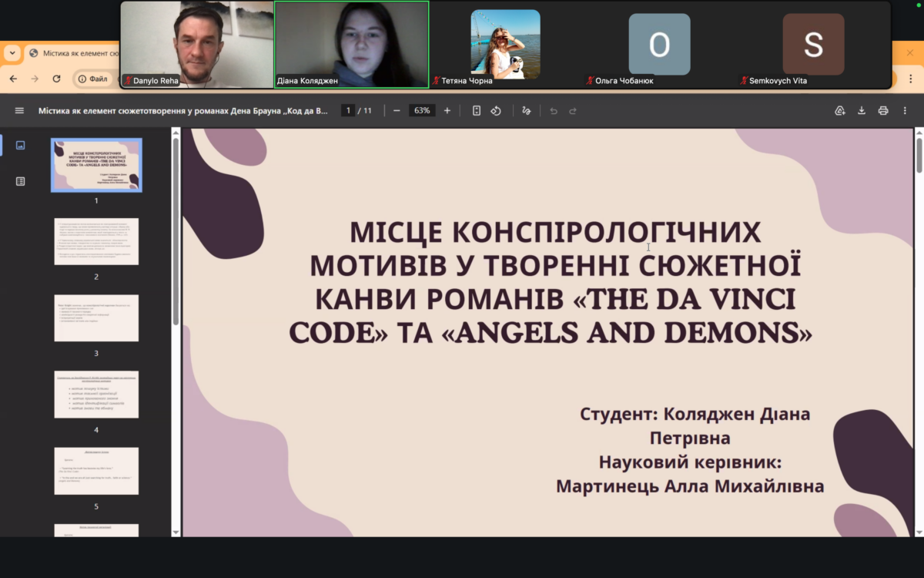The height and width of the screenshot is (578, 924).
Task: Go back in browser history
Action: (13, 79)
